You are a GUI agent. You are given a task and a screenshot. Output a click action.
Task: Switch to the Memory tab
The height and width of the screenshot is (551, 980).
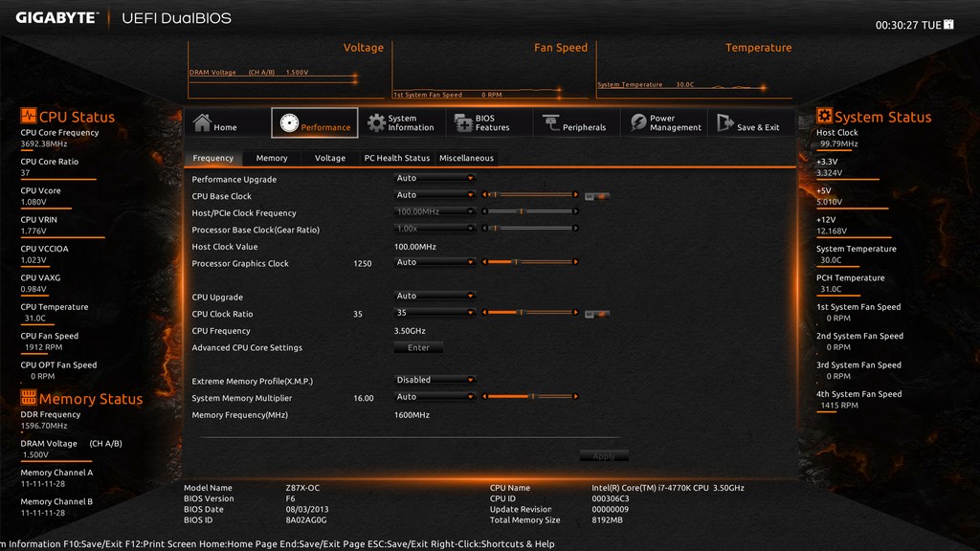click(x=272, y=158)
